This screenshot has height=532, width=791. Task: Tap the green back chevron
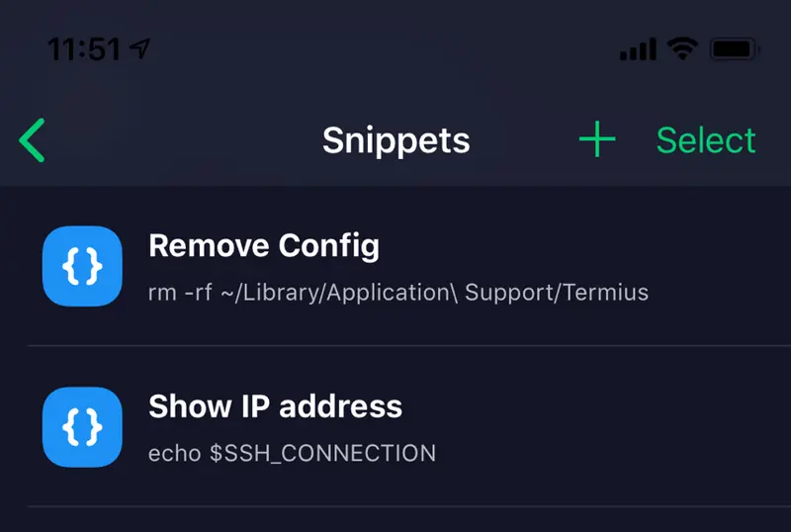click(x=32, y=140)
